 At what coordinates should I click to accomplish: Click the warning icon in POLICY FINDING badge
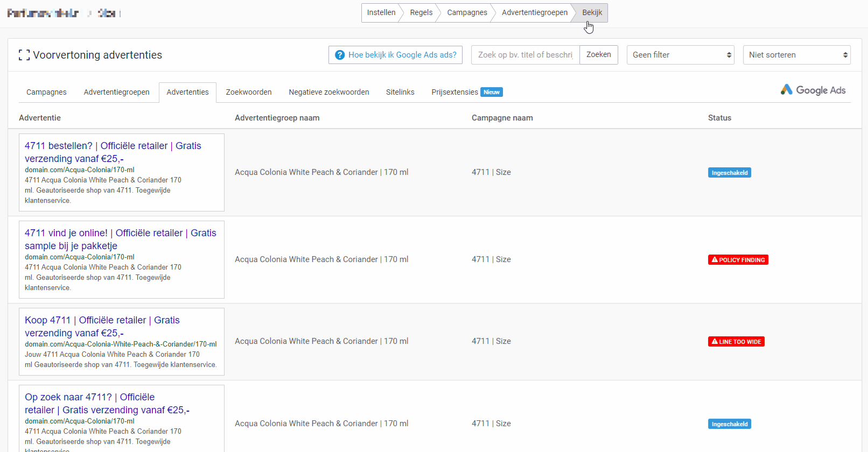715,260
